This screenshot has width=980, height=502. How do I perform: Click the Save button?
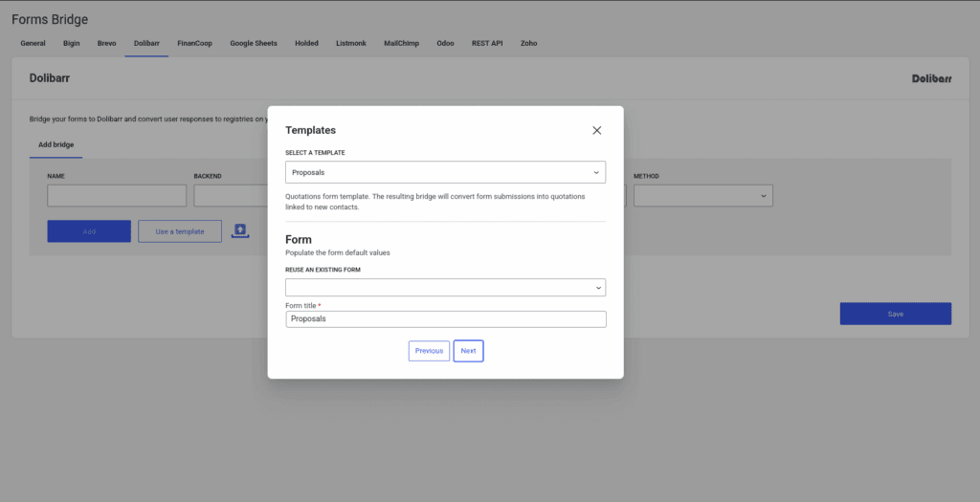[x=896, y=314]
